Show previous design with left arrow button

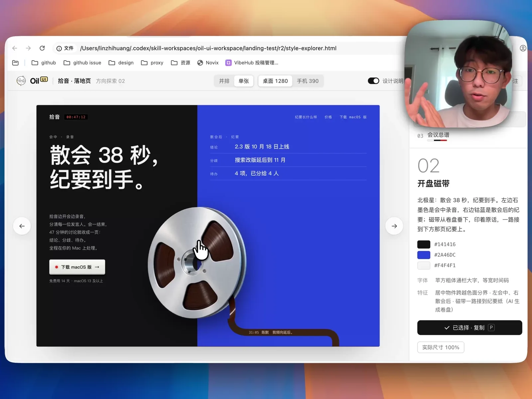[22, 226]
